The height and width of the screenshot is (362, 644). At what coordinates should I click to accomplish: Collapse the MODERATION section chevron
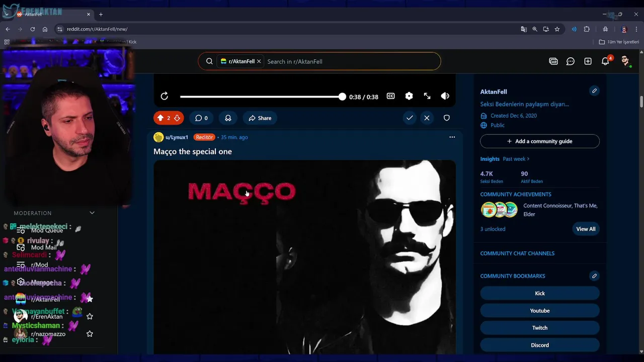pos(92,213)
